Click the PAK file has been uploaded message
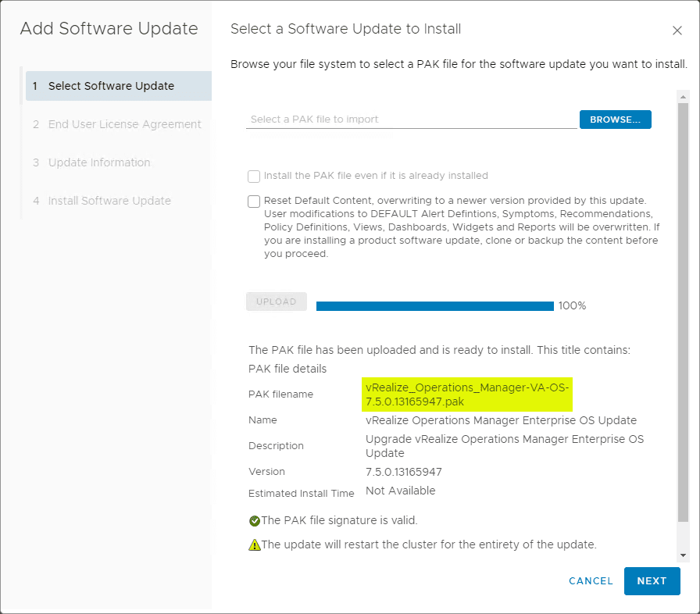 [x=439, y=350]
